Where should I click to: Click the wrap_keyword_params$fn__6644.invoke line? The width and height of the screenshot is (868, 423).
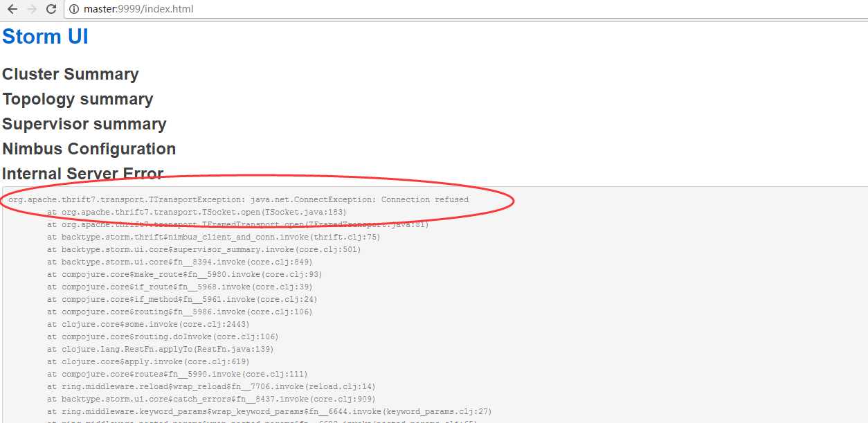pyautogui.click(x=270, y=411)
